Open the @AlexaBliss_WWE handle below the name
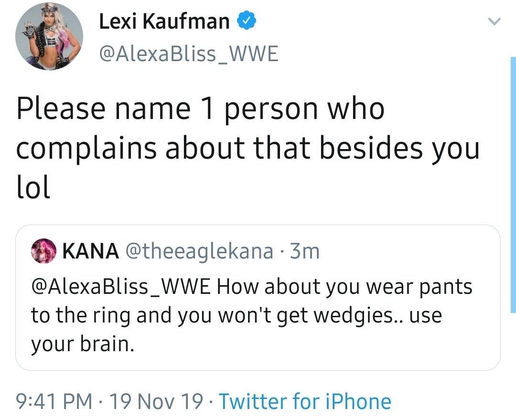The image size is (516, 420). tap(188, 54)
